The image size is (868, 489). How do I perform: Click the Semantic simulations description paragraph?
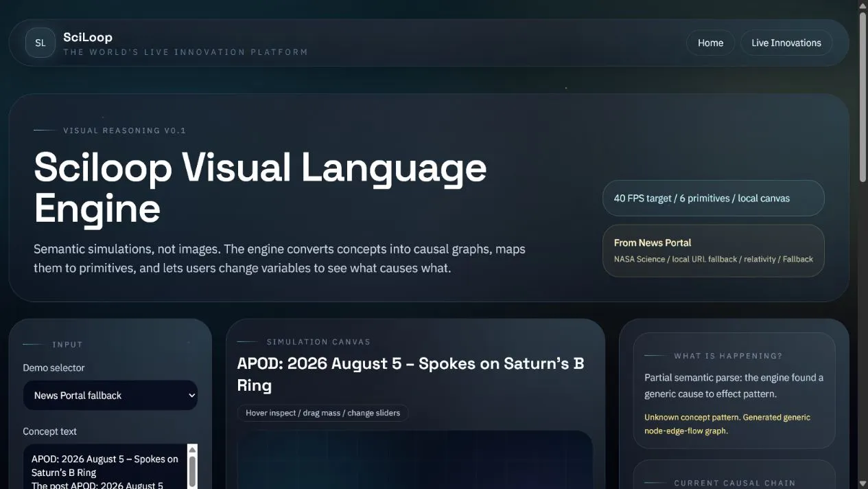[279, 258]
